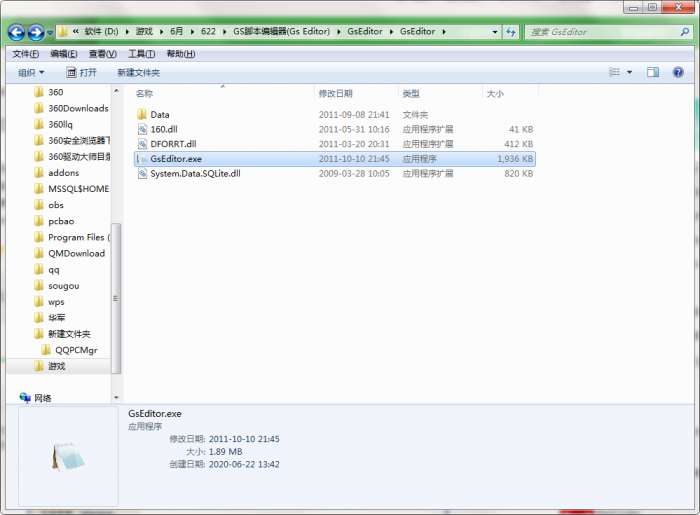Image resolution: width=700 pixels, height=515 pixels.
Task: Open the Help question mark icon
Action: pos(678,72)
